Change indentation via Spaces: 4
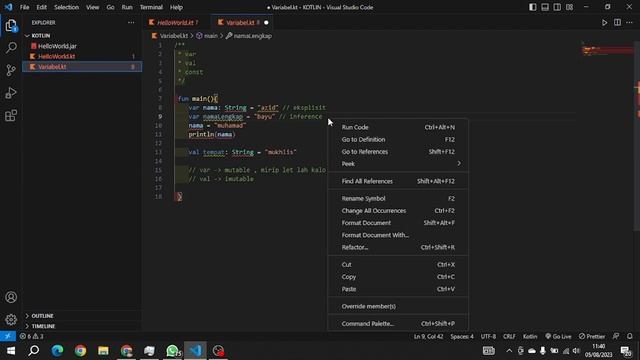The height and width of the screenshot is (360, 640). [x=462, y=336]
